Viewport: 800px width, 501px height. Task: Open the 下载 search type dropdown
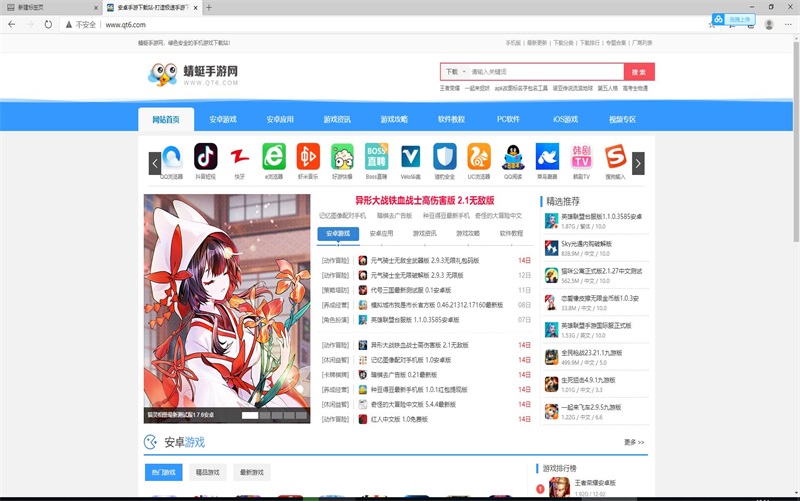point(456,72)
